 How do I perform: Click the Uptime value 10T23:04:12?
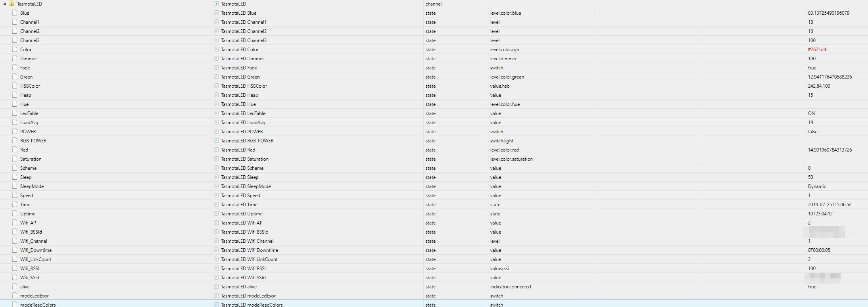tap(820, 213)
